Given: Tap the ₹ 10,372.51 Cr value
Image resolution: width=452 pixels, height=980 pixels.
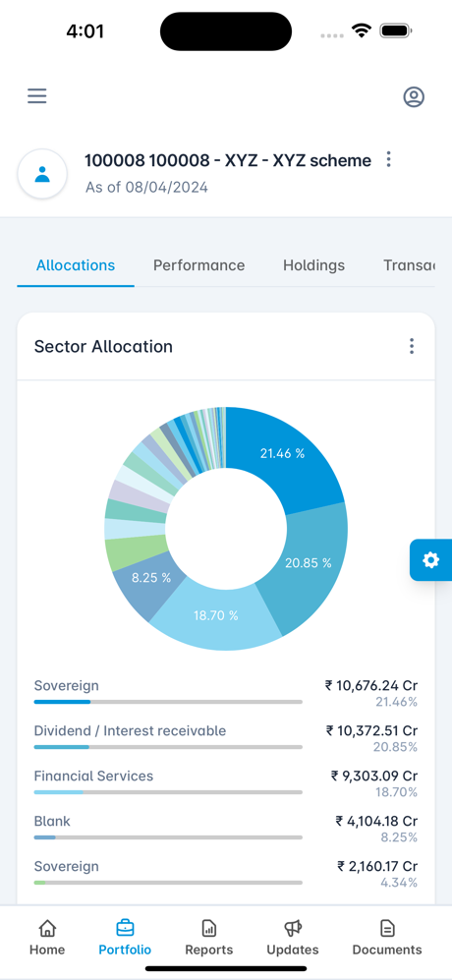Looking at the screenshot, I should coord(372,730).
